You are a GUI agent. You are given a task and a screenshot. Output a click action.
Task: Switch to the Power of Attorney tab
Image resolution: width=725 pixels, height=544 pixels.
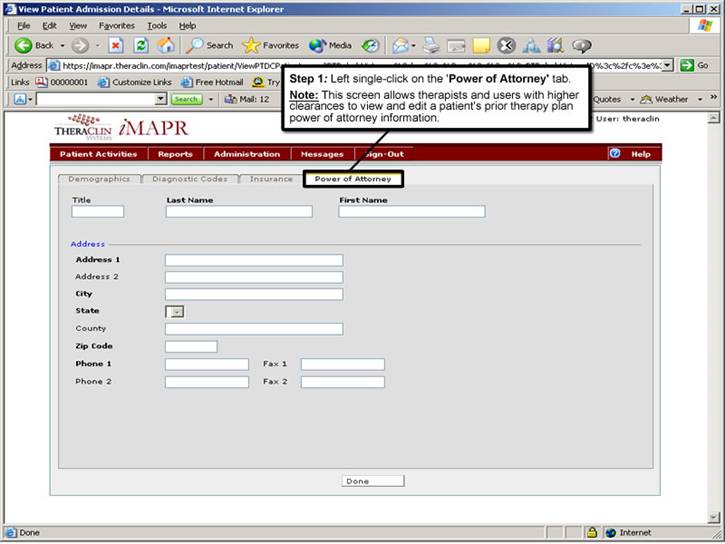[353, 179]
